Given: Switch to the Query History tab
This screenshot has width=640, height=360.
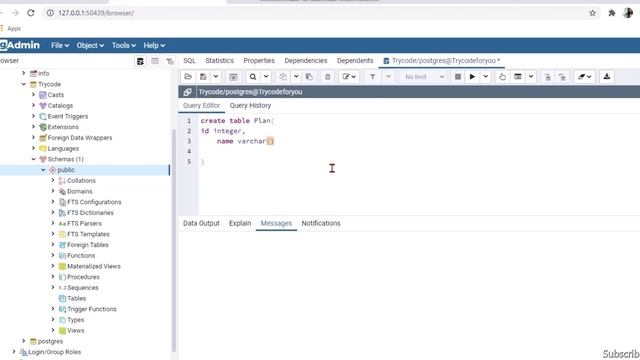Looking at the screenshot, I should tap(250, 105).
